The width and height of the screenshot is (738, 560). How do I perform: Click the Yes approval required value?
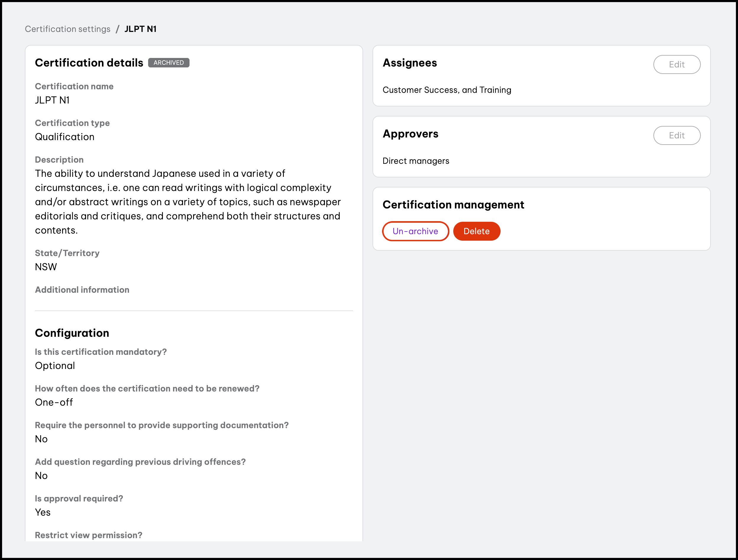43,512
